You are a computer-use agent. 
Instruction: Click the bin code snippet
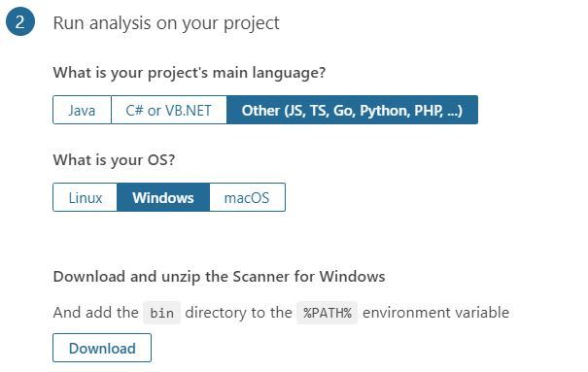click(x=161, y=313)
